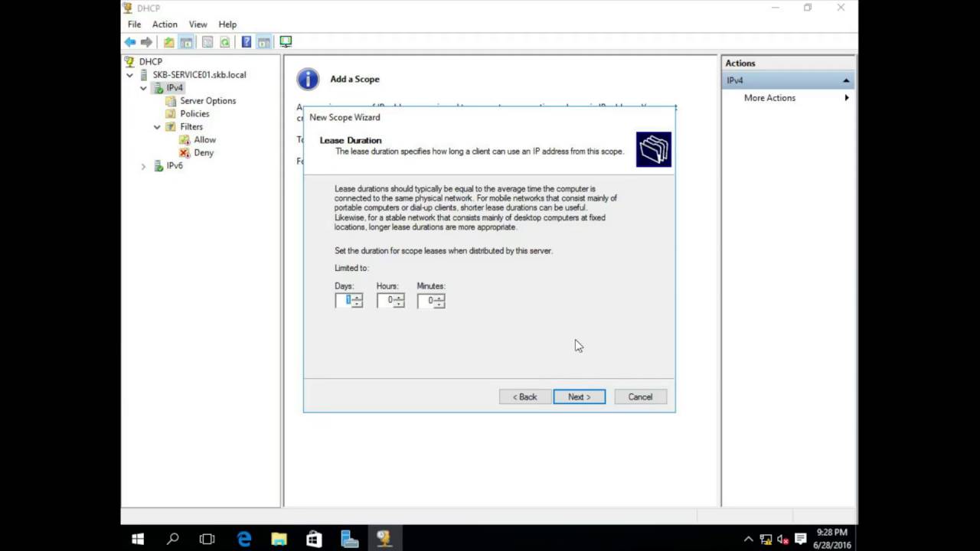Select Server Options in the tree
The image size is (980, 551).
[x=207, y=101]
